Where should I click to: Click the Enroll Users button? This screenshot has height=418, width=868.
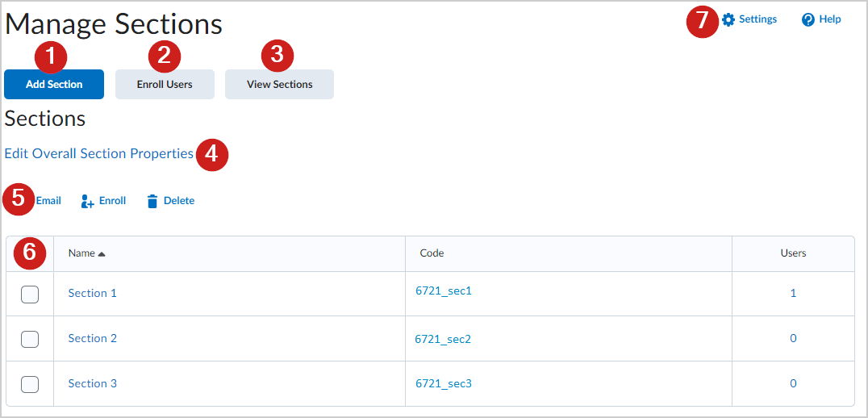[165, 84]
